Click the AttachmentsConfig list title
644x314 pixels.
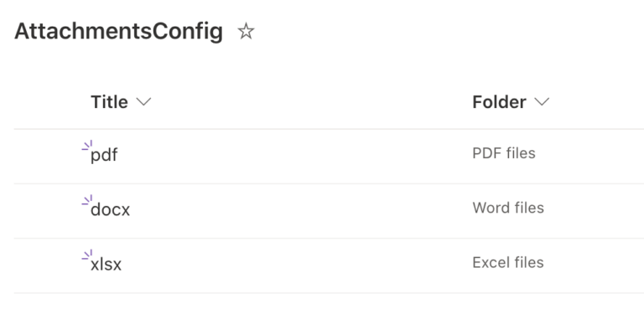point(119,32)
